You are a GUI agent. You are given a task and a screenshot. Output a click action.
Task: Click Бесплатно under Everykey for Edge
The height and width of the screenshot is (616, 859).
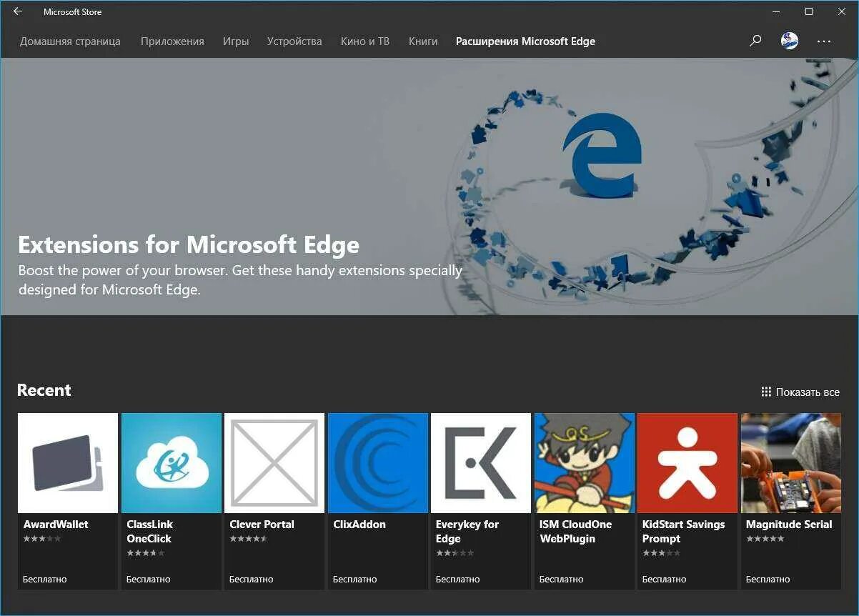(x=458, y=579)
